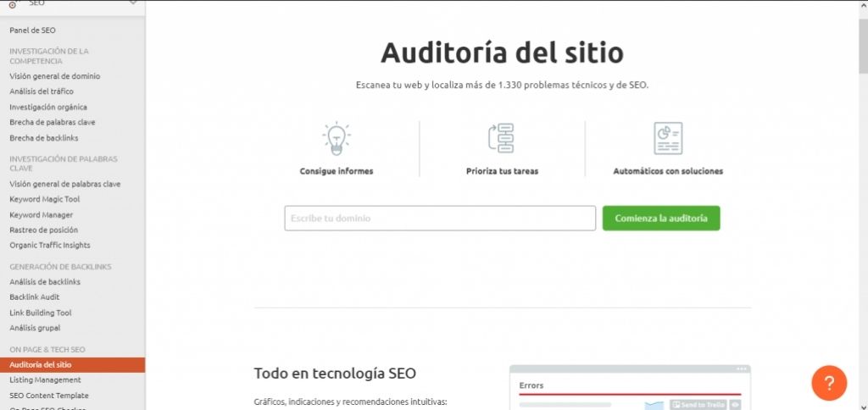Click 'Todo en tecnología SEO' heading
The image size is (868, 410).
tap(335, 374)
